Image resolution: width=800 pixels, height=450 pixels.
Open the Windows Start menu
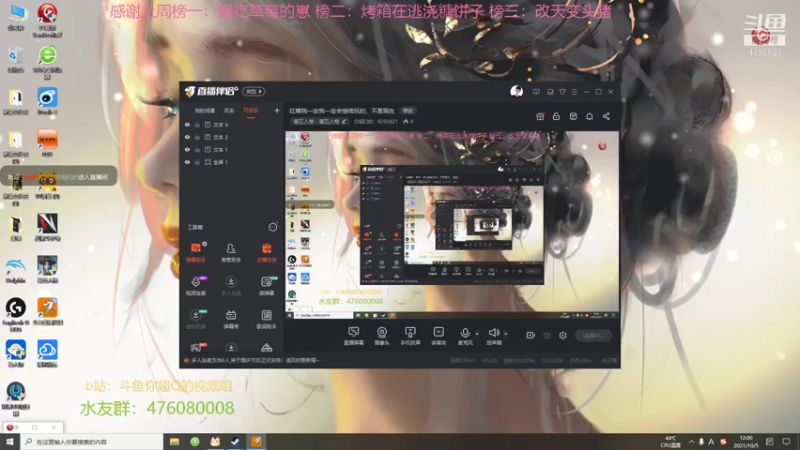[x=10, y=441]
